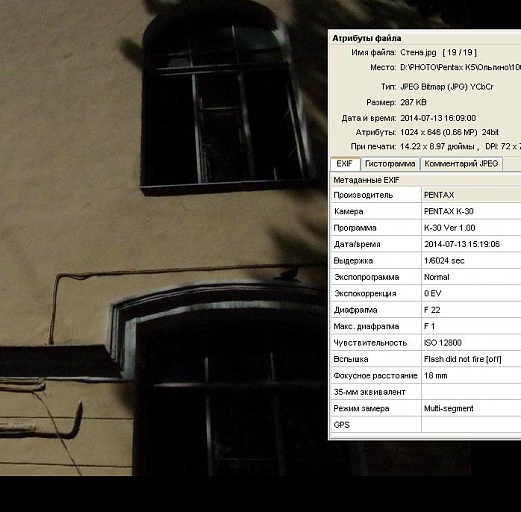Click the Макс. диафрагма value F 1
This screenshot has height=512, width=521.
pyautogui.click(x=429, y=326)
